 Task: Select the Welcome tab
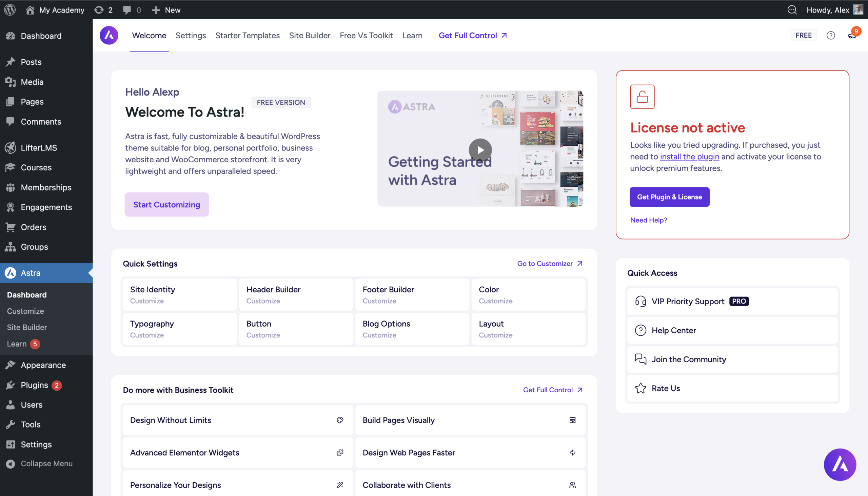[x=149, y=35]
